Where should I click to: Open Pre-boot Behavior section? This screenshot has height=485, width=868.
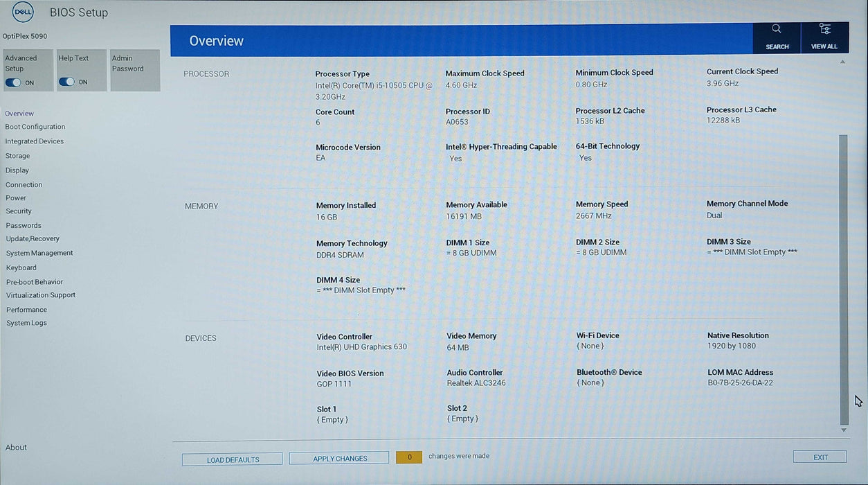(x=35, y=282)
